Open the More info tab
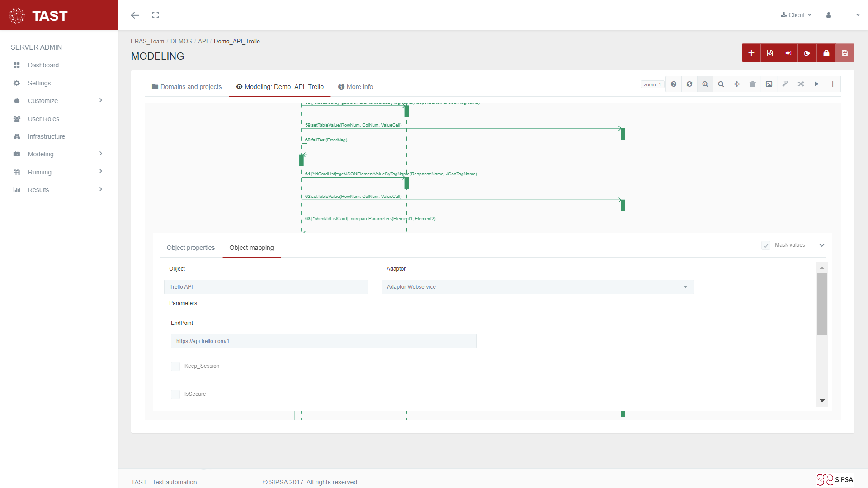Viewport: 868px width, 488px height. 356,87
